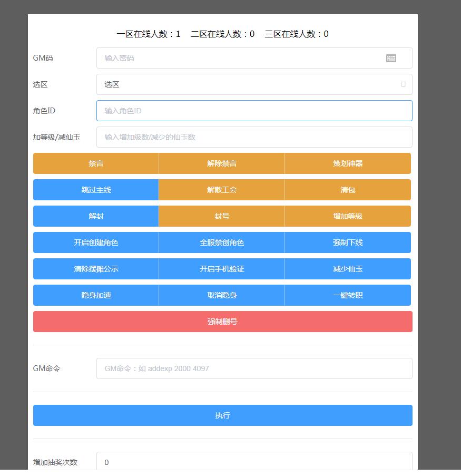Click the 一键转职 button
The width and height of the screenshot is (461, 476).
tap(348, 295)
